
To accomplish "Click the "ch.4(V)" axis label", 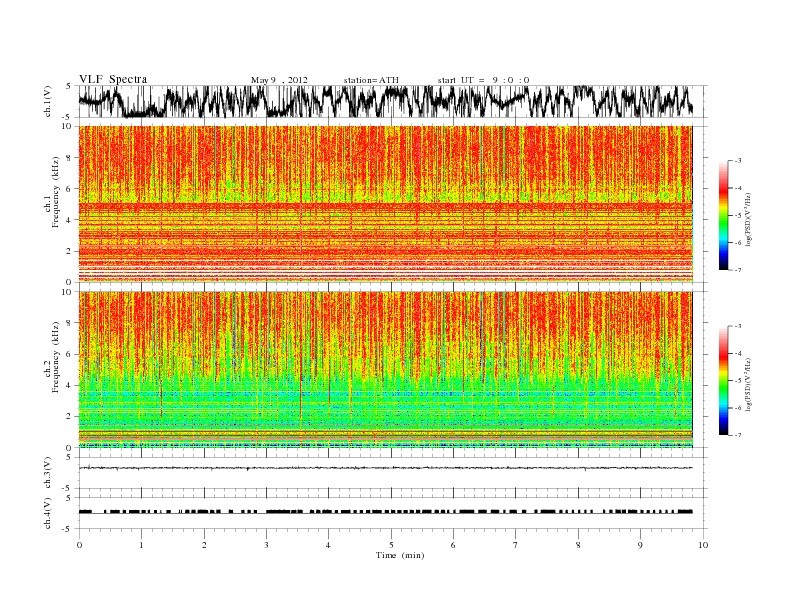I will [48, 513].
